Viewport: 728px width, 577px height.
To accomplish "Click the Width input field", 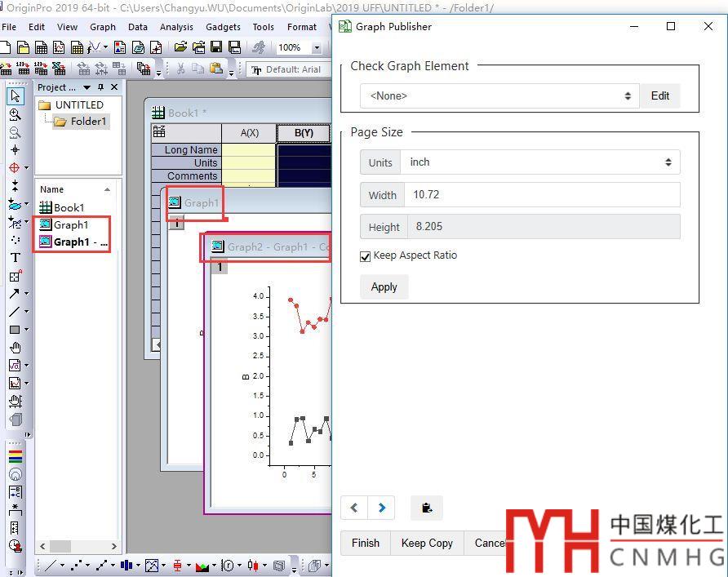I will click(x=541, y=195).
